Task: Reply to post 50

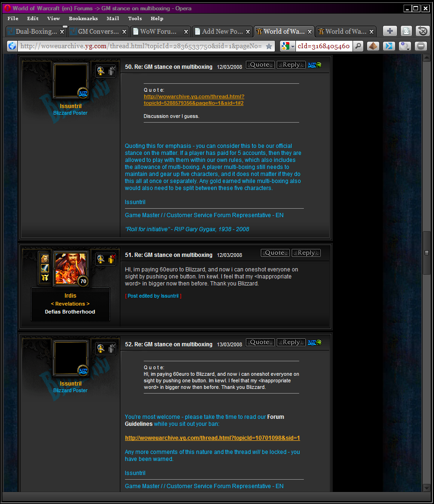Action: click(291, 65)
